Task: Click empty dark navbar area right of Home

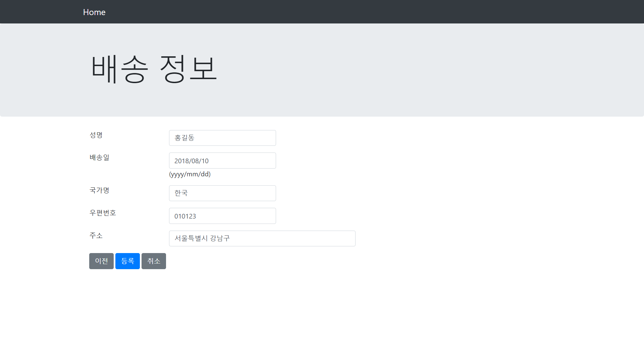Action: click(369, 12)
